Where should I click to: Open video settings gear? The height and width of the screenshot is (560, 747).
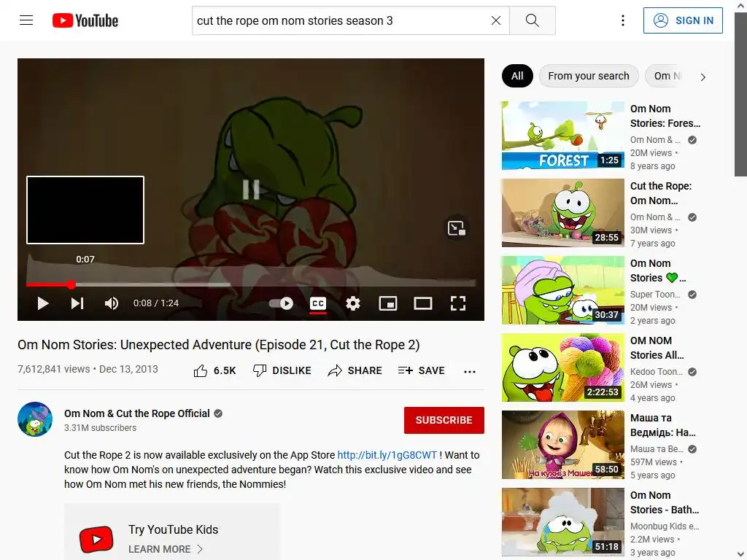point(353,303)
